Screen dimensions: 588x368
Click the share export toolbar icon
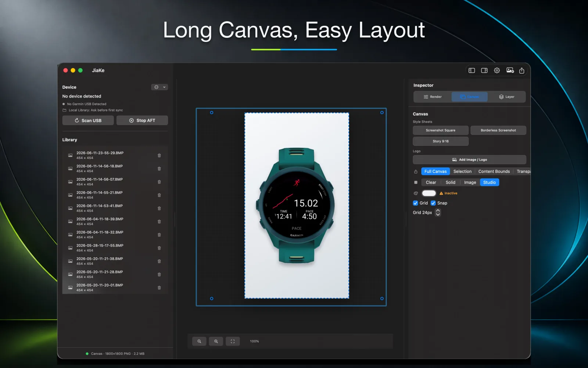pyautogui.click(x=522, y=70)
